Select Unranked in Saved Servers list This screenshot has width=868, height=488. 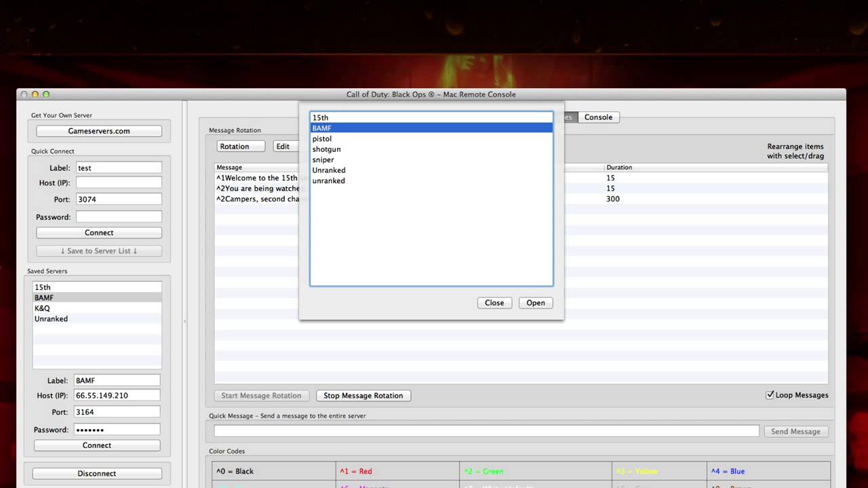coord(52,319)
